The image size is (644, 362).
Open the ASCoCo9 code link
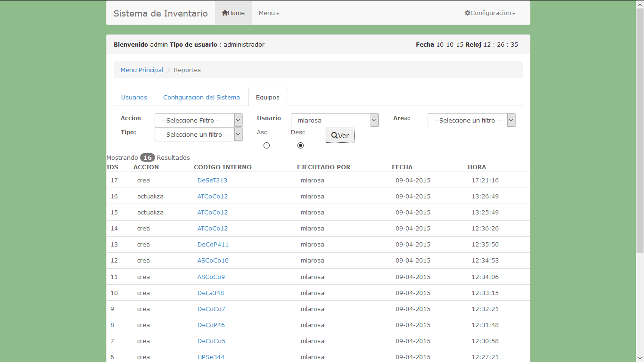point(211,277)
